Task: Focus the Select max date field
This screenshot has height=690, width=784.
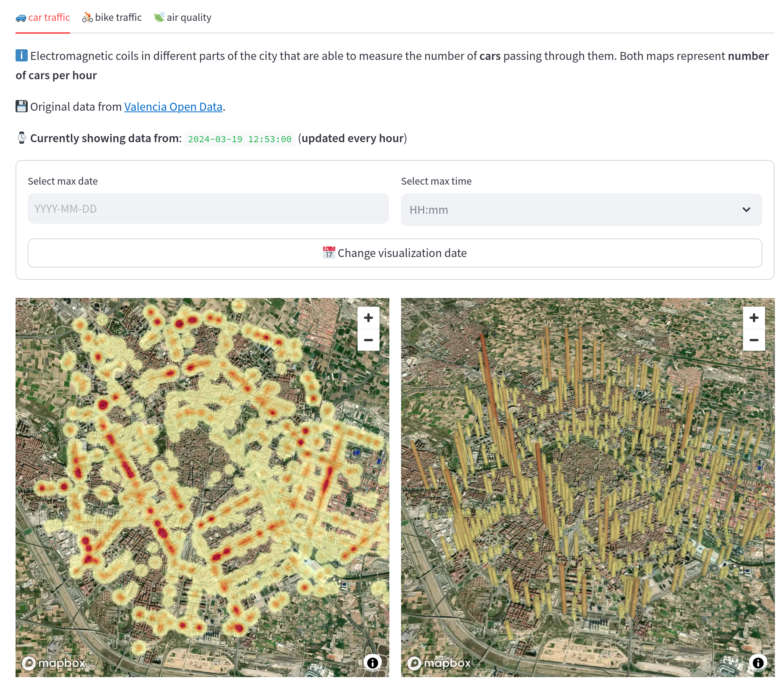Action: click(208, 209)
